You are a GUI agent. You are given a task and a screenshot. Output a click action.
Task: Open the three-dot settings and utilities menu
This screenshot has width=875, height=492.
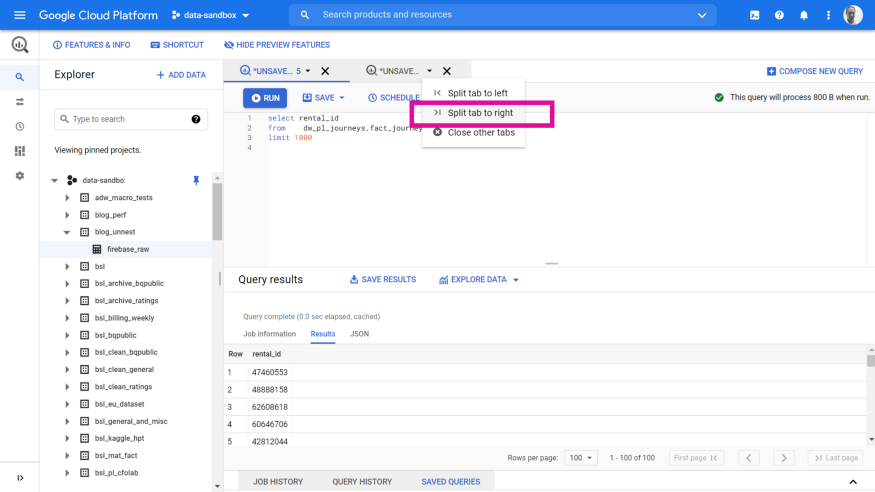pos(828,15)
